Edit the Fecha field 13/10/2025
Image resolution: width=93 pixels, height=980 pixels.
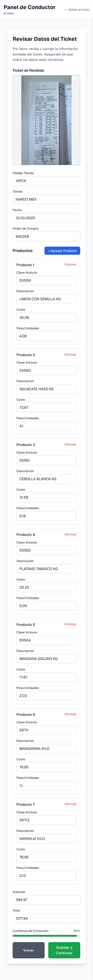[46, 217]
